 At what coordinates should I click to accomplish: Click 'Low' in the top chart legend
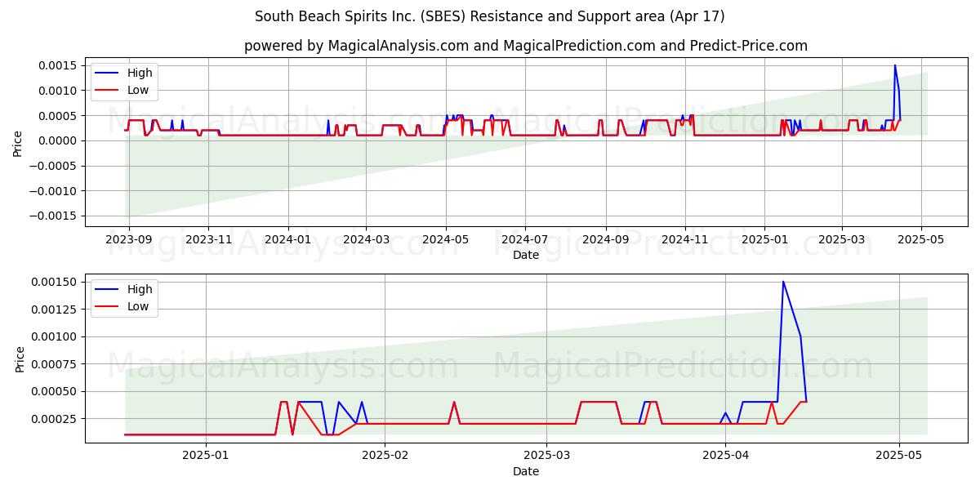click(139, 90)
